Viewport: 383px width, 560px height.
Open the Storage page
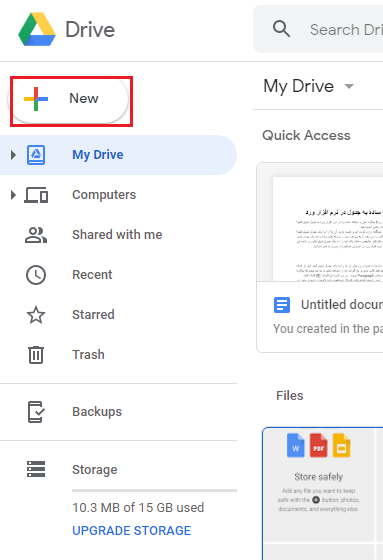pyautogui.click(x=95, y=470)
